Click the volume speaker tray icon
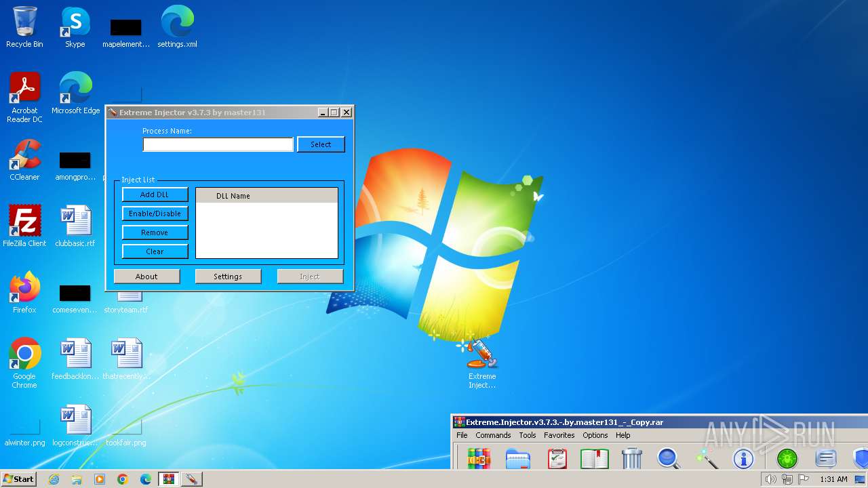868x488 pixels. pyautogui.click(x=771, y=479)
